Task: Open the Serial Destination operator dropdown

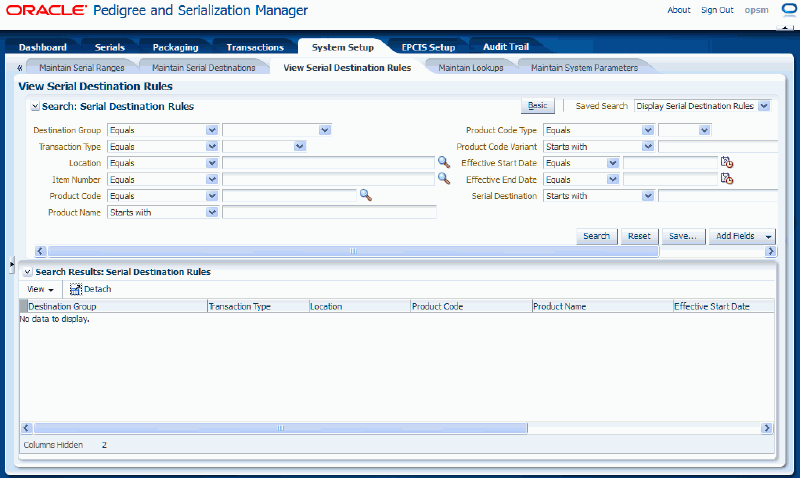Action: [648, 196]
